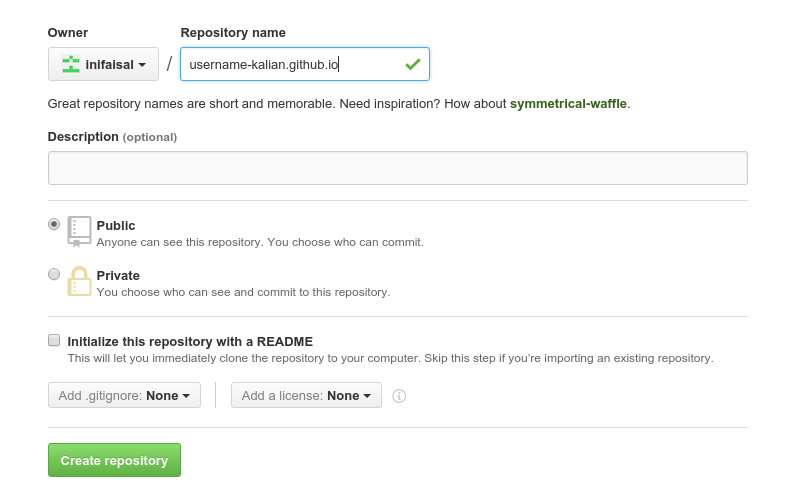Click the Public label text

tap(116, 226)
